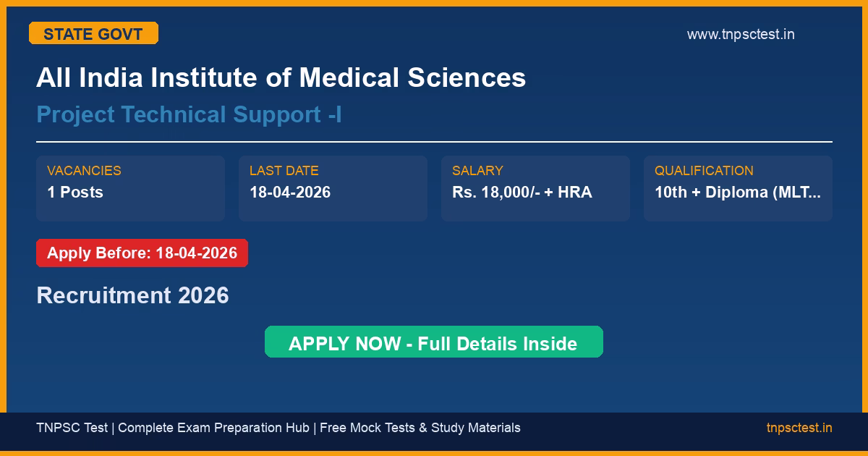
Task: Click Free Mock Tests & Study Materials text
Action: coord(420,428)
